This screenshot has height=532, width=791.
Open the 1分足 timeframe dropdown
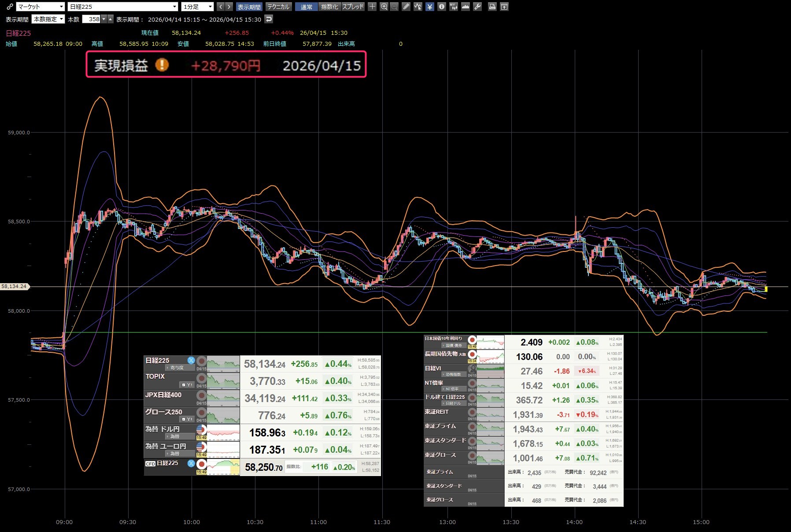coord(197,7)
